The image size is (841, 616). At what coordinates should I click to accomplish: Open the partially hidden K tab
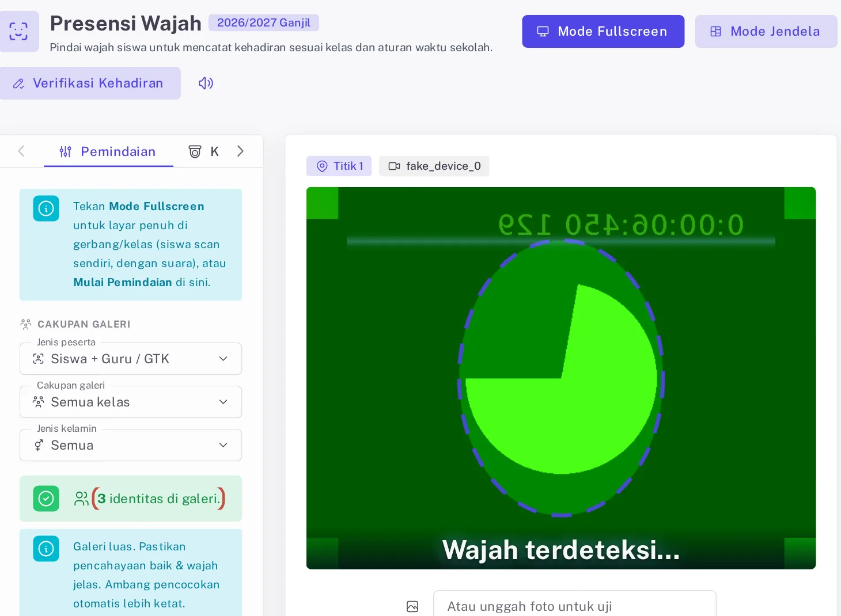(x=204, y=151)
